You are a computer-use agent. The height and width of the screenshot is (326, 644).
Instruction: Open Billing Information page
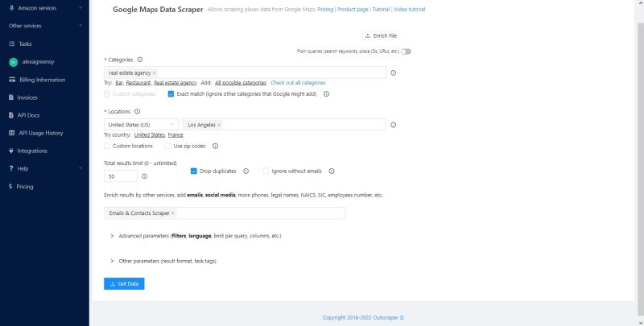click(x=44, y=80)
